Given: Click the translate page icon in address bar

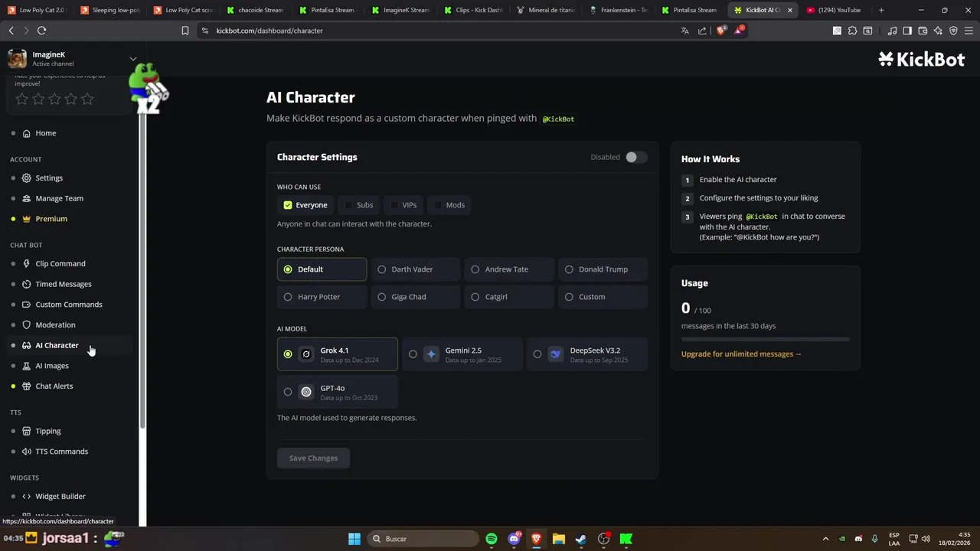Looking at the screenshot, I should [684, 31].
